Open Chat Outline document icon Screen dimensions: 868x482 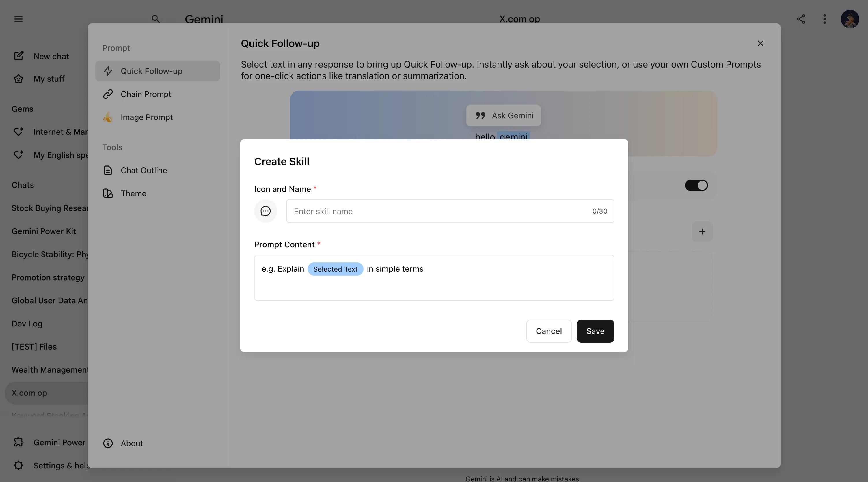click(108, 170)
